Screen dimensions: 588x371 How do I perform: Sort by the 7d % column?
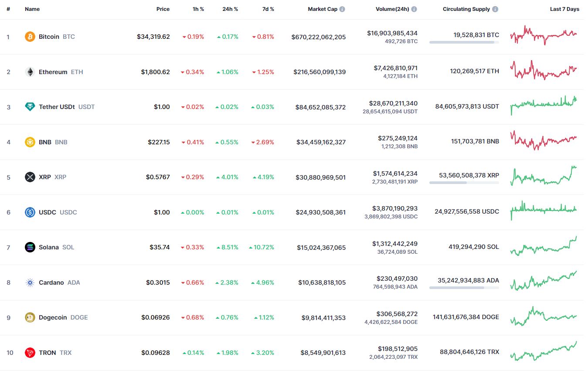[269, 9]
